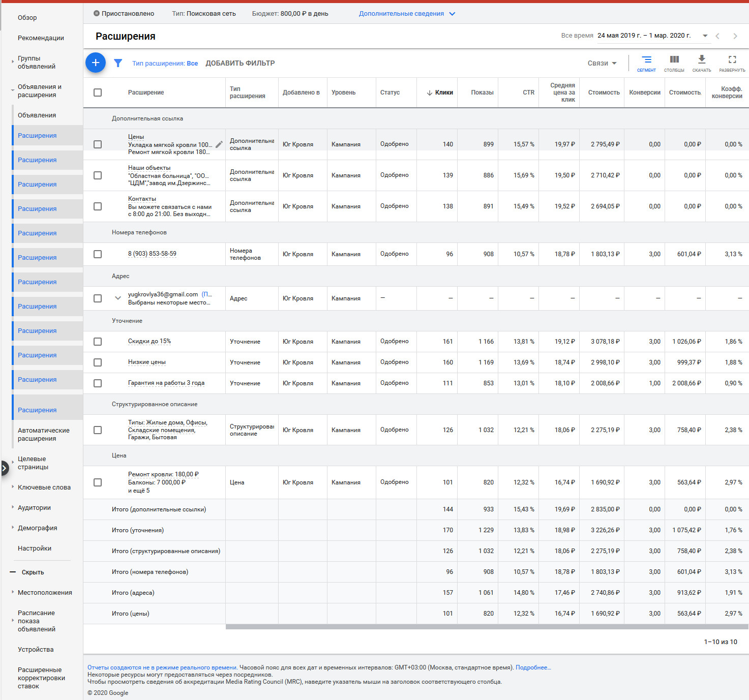Image resolution: width=749 pixels, height=700 pixels.
Task: Click the Download icon
Action: coord(702,63)
